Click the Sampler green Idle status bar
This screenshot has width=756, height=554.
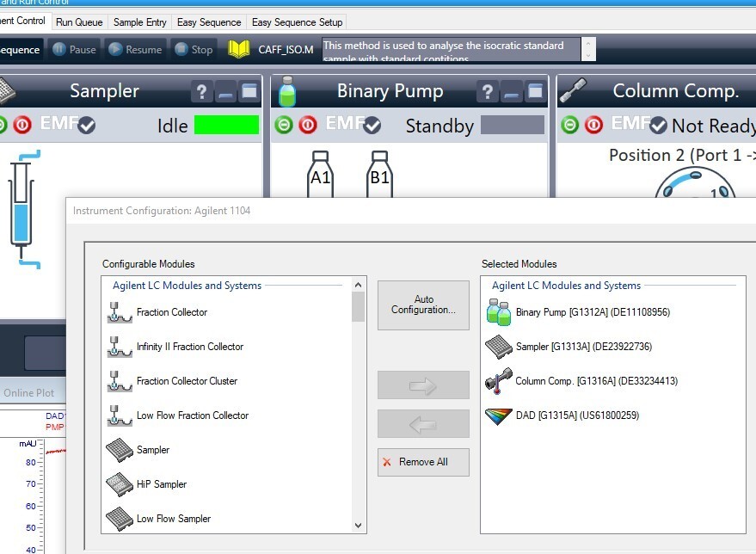(x=226, y=125)
